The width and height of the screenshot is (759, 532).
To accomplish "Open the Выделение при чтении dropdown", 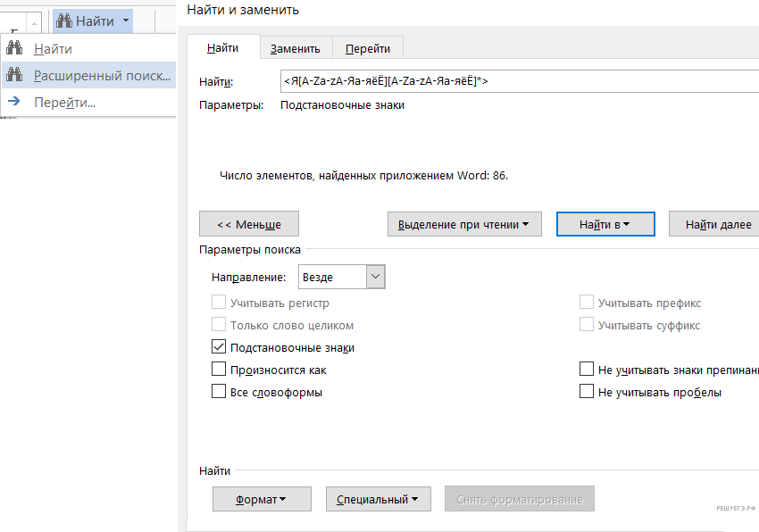I will [463, 224].
